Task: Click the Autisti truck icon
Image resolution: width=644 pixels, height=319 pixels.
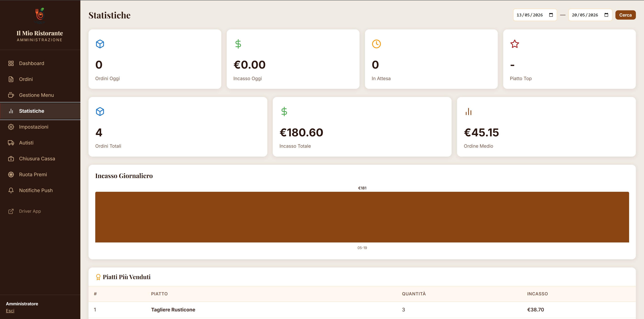Action: tap(11, 143)
